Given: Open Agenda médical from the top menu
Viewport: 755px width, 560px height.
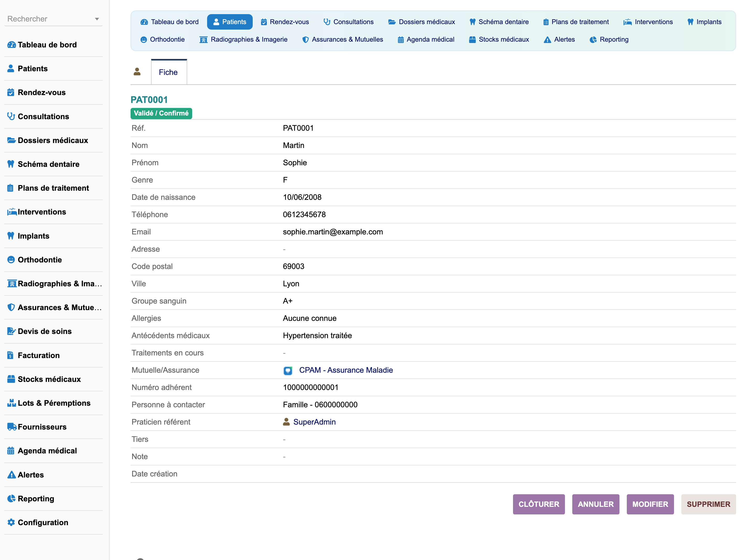Looking at the screenshot, I should coord(426,39).
